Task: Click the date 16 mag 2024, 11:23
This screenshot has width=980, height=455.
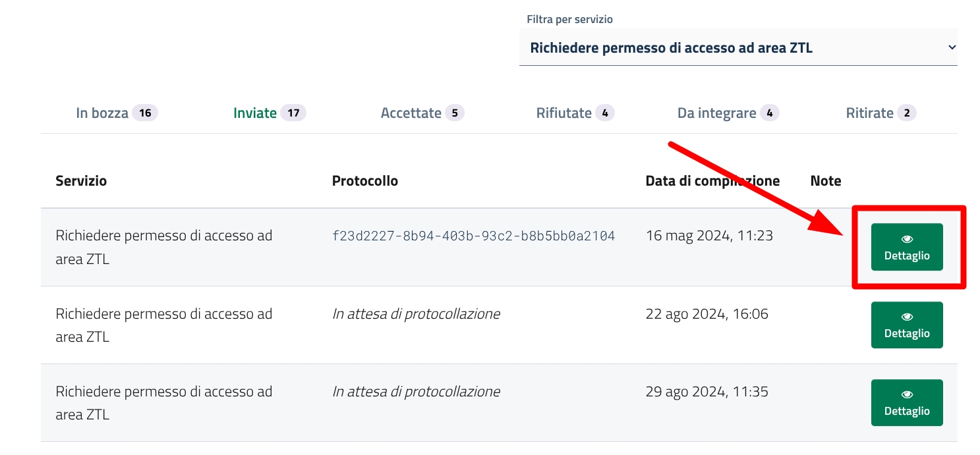Action: point(709,236)
